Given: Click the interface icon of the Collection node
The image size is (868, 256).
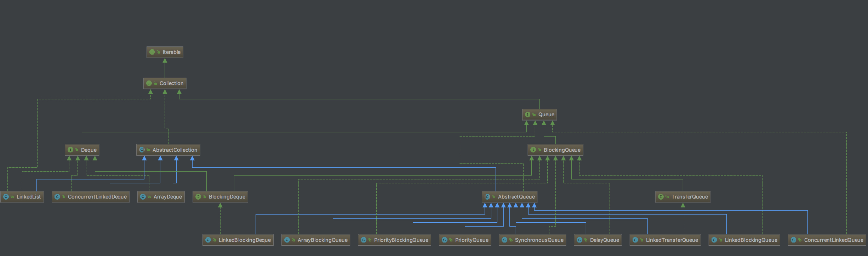Looking at the screenshot, I should (x=149, y=83).
